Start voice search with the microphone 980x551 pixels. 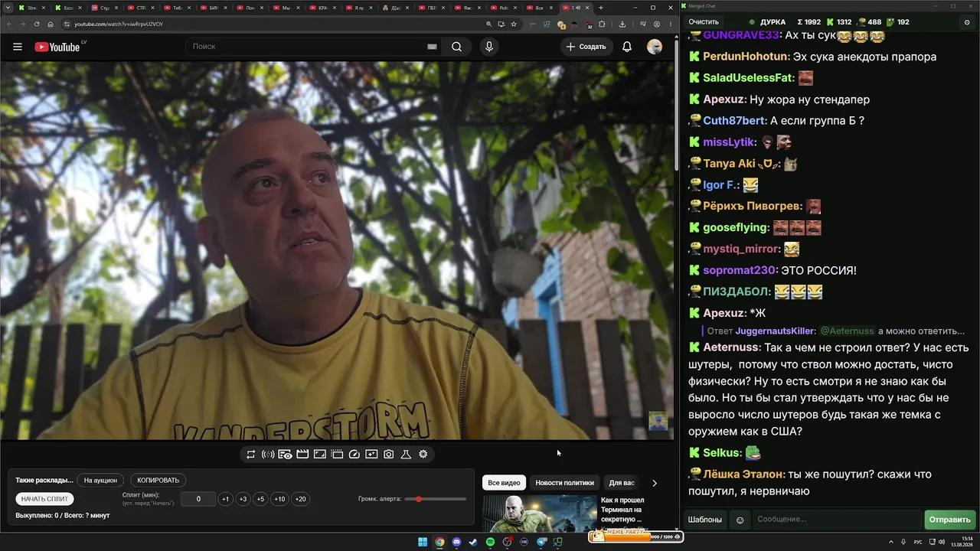click(x=489, y=47)
